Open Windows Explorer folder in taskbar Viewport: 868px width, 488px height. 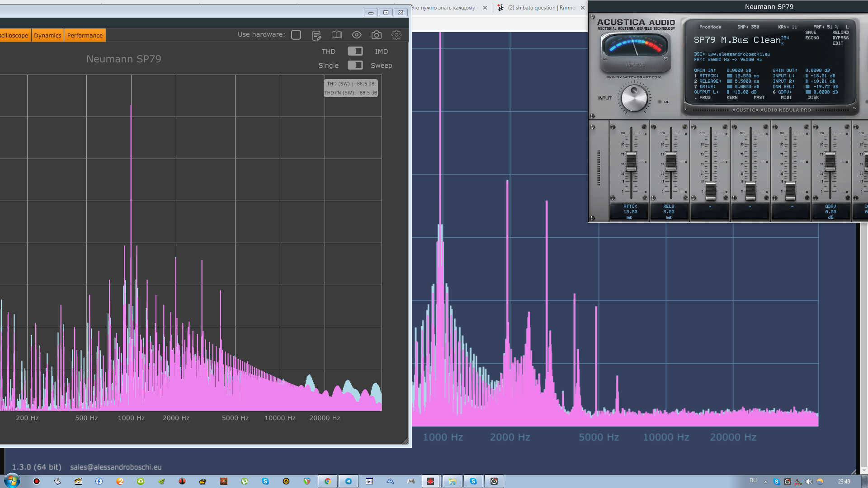click(452, 481)
